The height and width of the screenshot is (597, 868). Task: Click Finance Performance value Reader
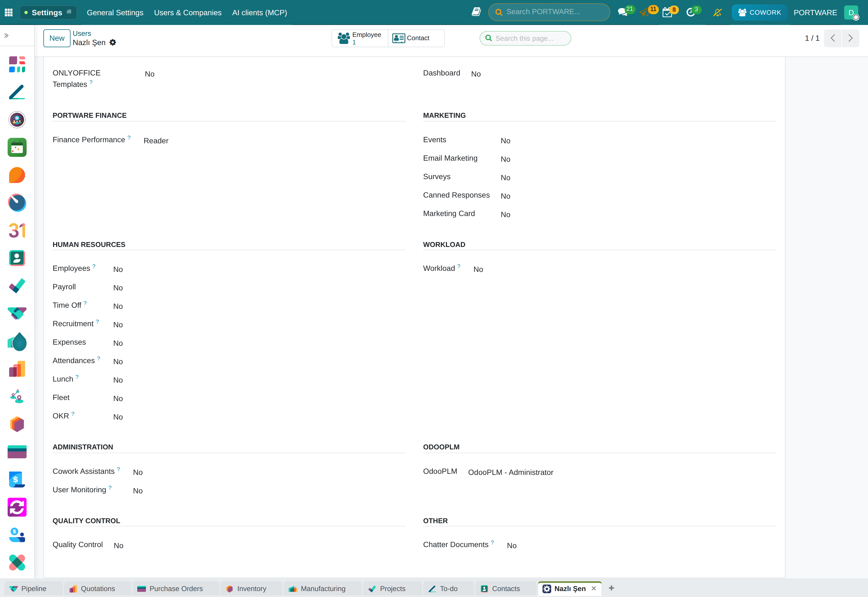coord(156,141)
